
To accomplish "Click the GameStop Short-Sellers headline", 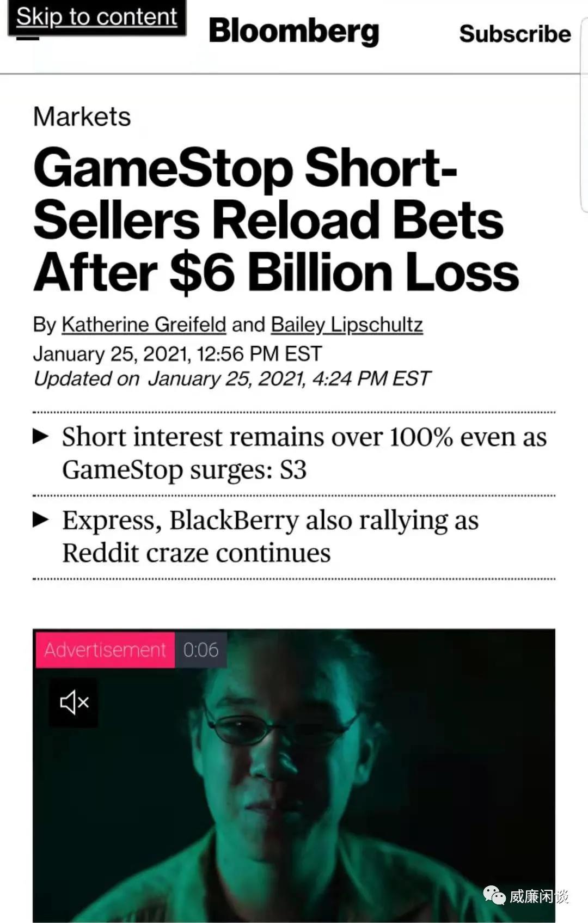I will coord(275,220).
